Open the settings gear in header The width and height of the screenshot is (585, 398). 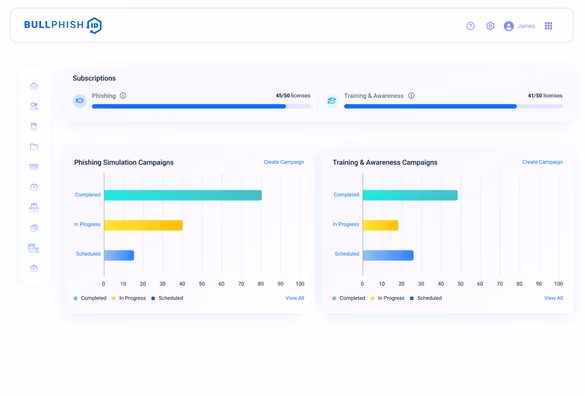[x=490, y=26]
